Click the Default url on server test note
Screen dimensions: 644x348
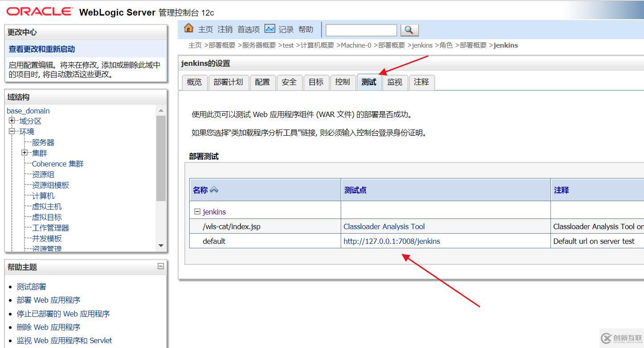click(x=594, y=241)
